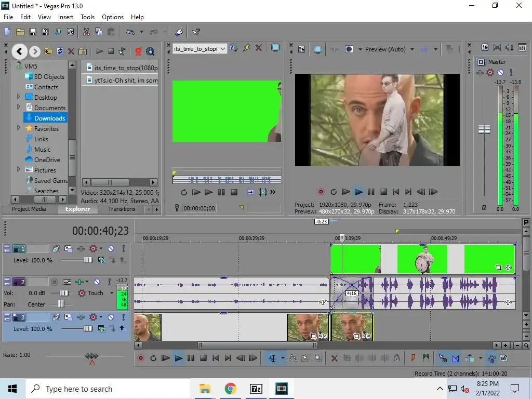
Task: Click the trimmer timecode field 00:00:00;00
Action: click(x=199, y=208)
